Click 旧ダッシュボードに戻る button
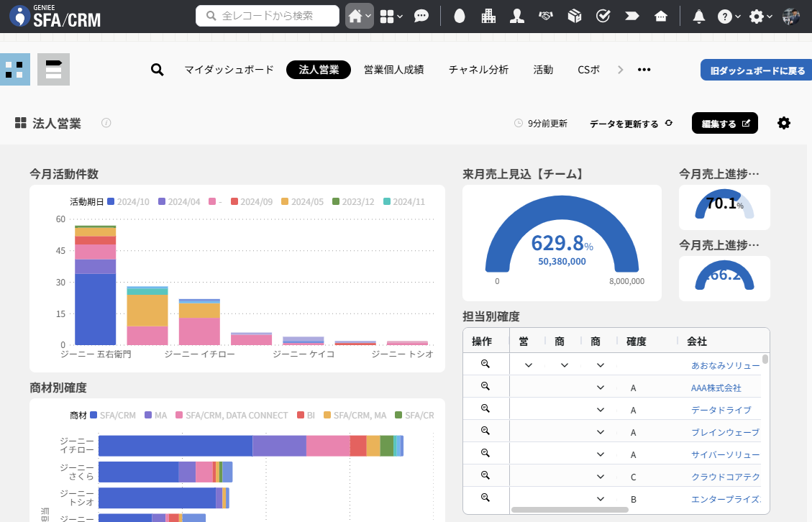The width and height of the screenshot is (812, 522). pos(756,70)
